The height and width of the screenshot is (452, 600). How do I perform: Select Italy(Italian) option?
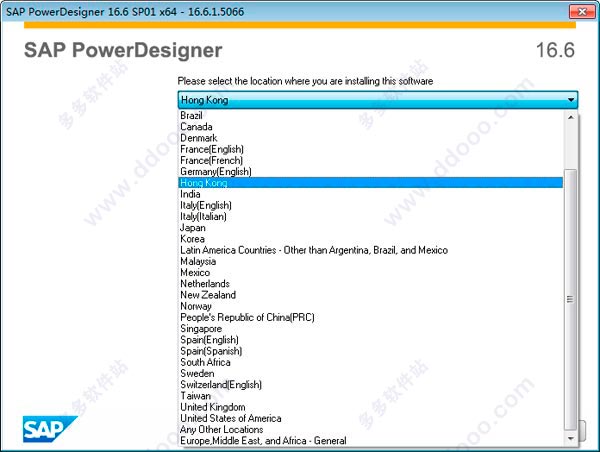pyautogui.click(x=371, y=217)
